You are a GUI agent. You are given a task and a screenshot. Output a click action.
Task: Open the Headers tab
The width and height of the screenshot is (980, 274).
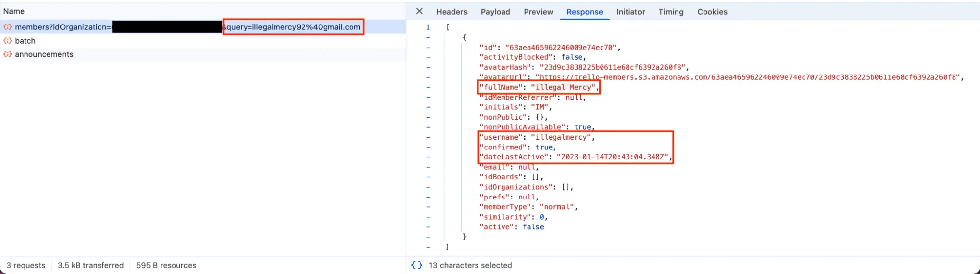pyautogui.click(x=452, y=12)
